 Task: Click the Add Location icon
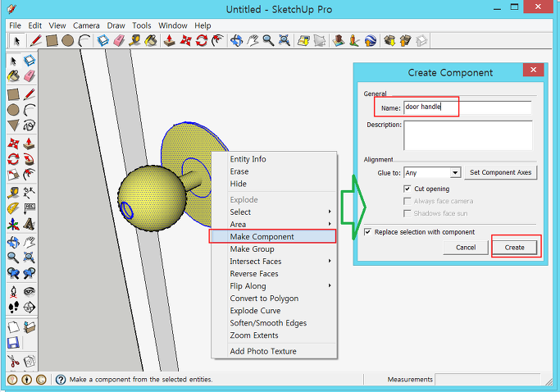pos(303,40)
